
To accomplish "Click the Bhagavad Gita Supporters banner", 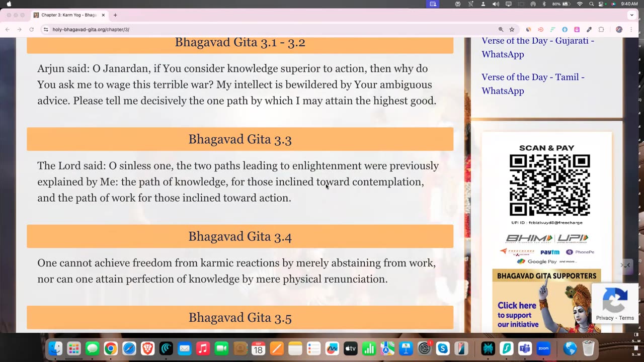I will (546, 301).
